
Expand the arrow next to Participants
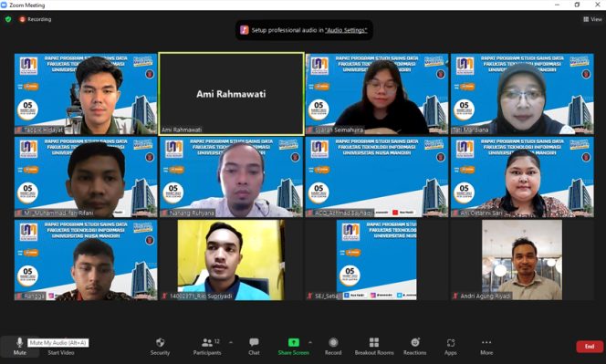[x=231, y=342]
